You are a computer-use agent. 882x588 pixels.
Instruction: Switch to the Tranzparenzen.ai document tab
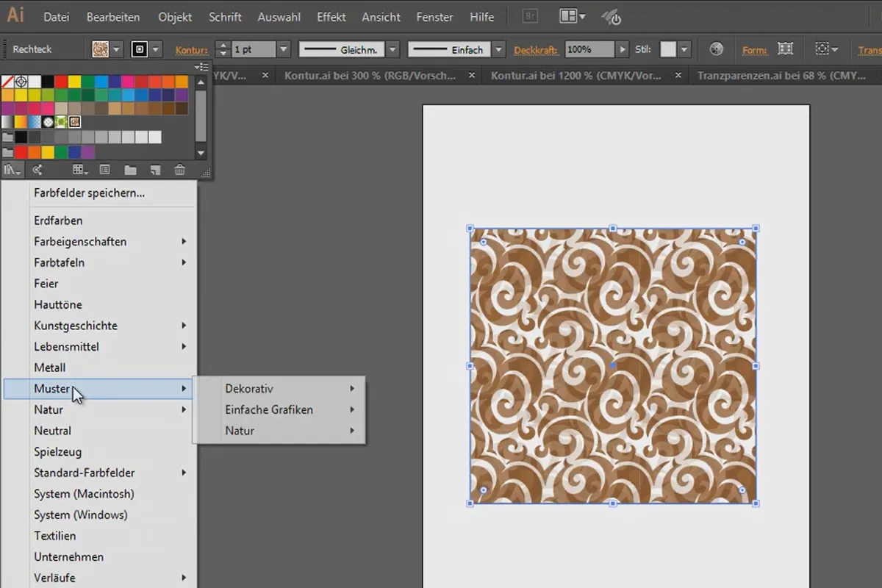(x=781, y=75)
